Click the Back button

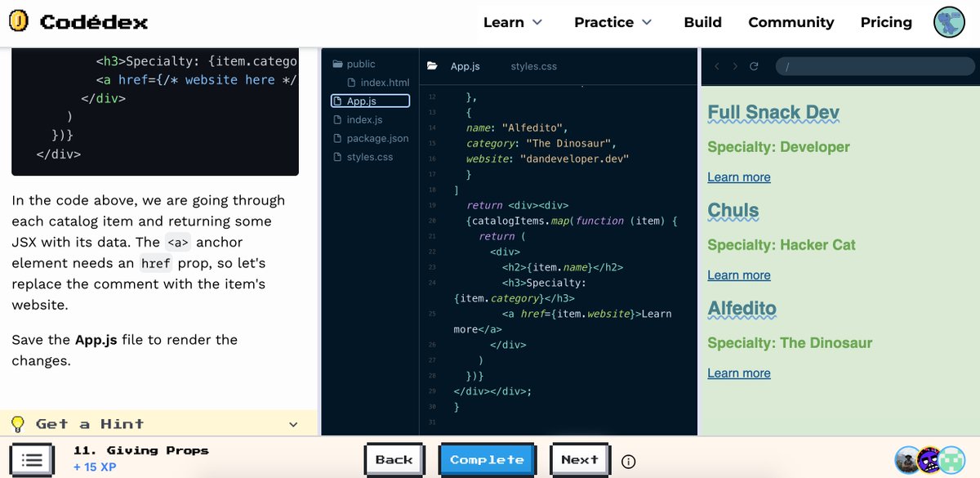[394, 460]
